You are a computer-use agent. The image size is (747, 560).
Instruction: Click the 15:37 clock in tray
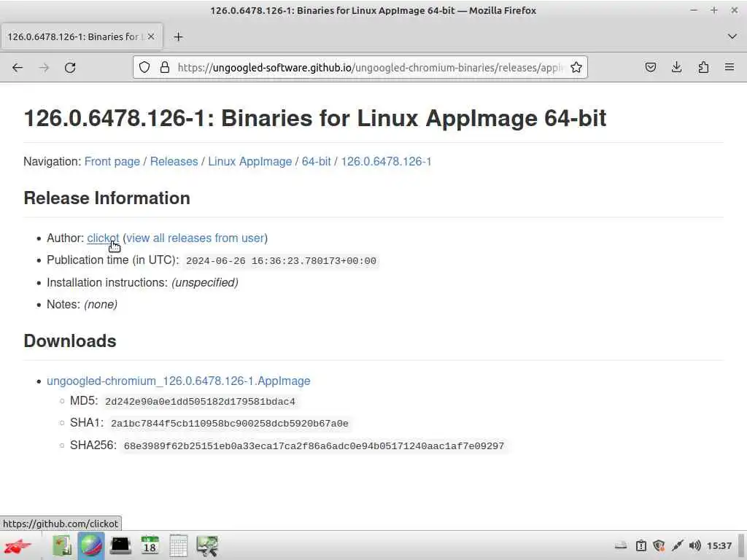pos(719,545)
